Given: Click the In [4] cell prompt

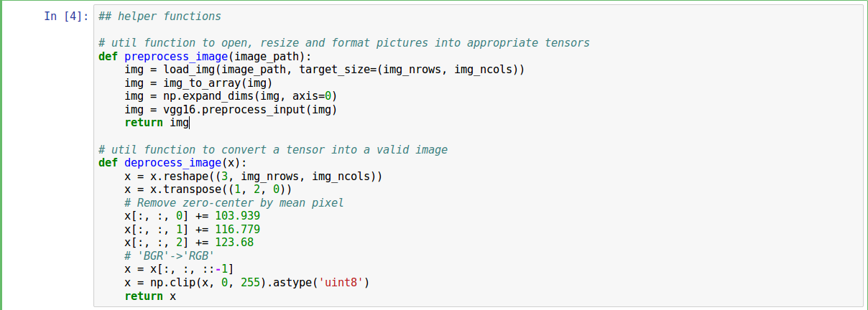Looking at the screenshot, I should pos(66,16).
